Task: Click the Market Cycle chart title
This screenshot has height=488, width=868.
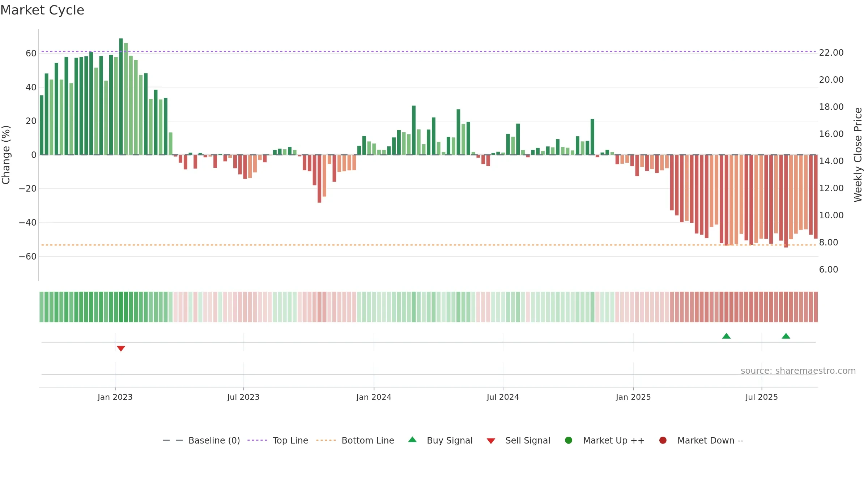Action: [x=42, y=10]
